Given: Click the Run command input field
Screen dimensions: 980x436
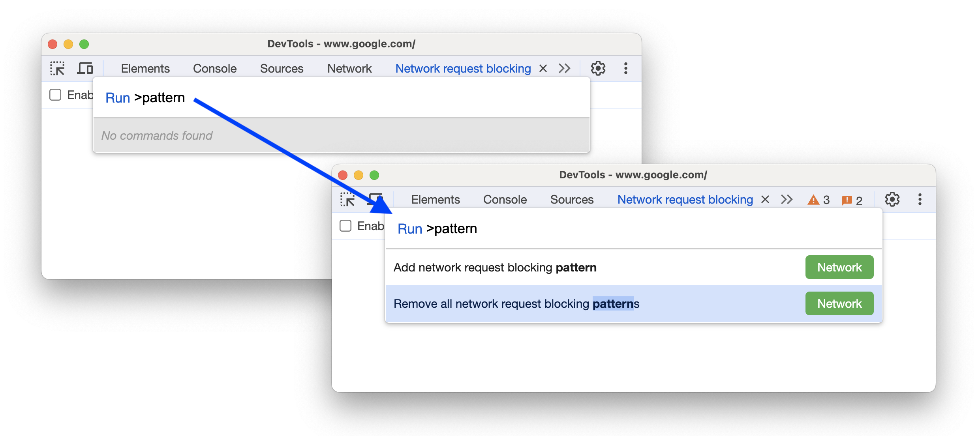Looking at the screenshot, I should pyautogui.click(x=624, y=228).
